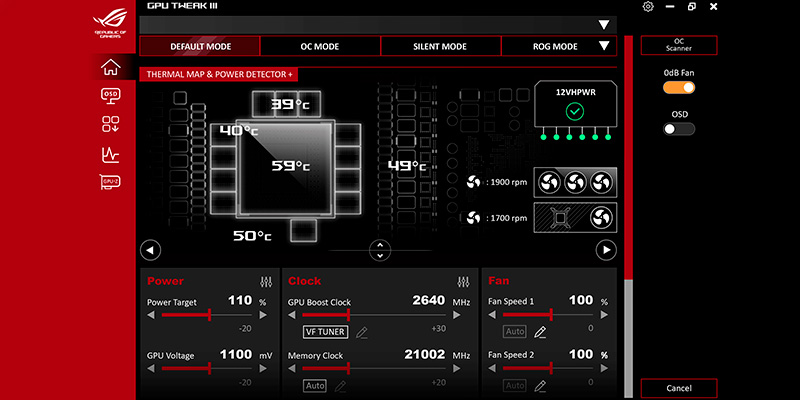Click the Power Target slider
Viewport: 800px width, 400px height.
tap(207, 315)
